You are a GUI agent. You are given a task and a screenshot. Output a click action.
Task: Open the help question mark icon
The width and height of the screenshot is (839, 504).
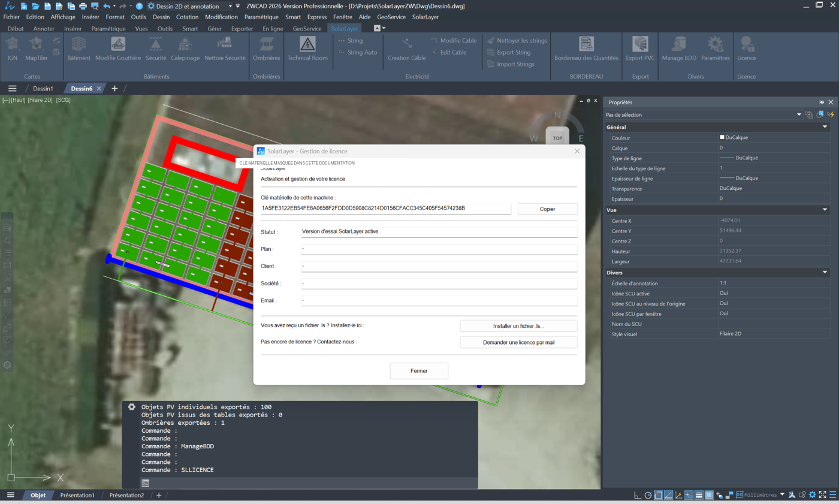[139, 6]
